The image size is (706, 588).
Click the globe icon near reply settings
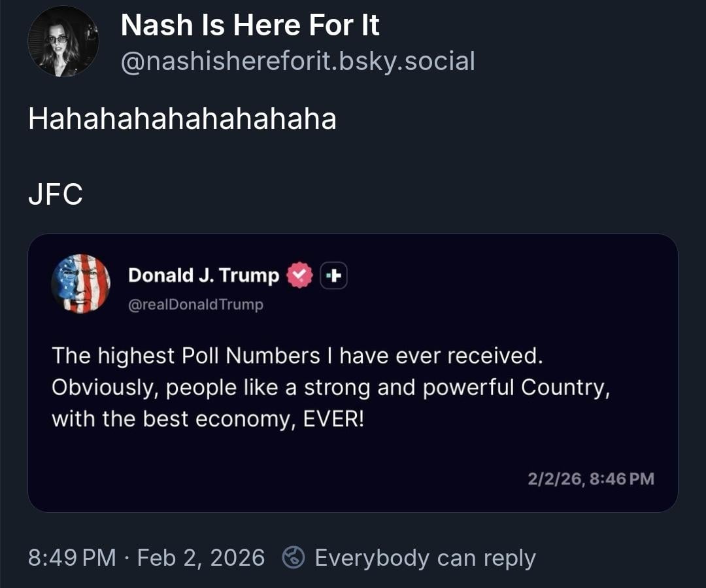point(294,558)
